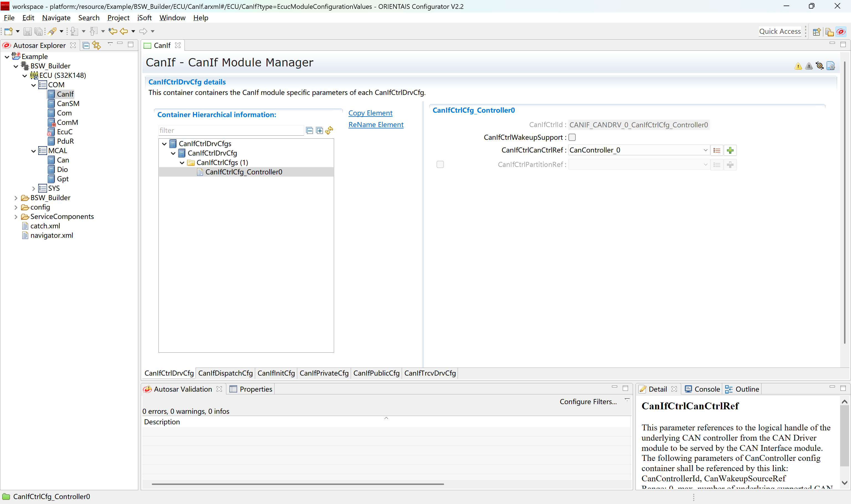Collapse all nodes in Autosar Explorer
Screen dimensions: 851x504
[86, 45]
